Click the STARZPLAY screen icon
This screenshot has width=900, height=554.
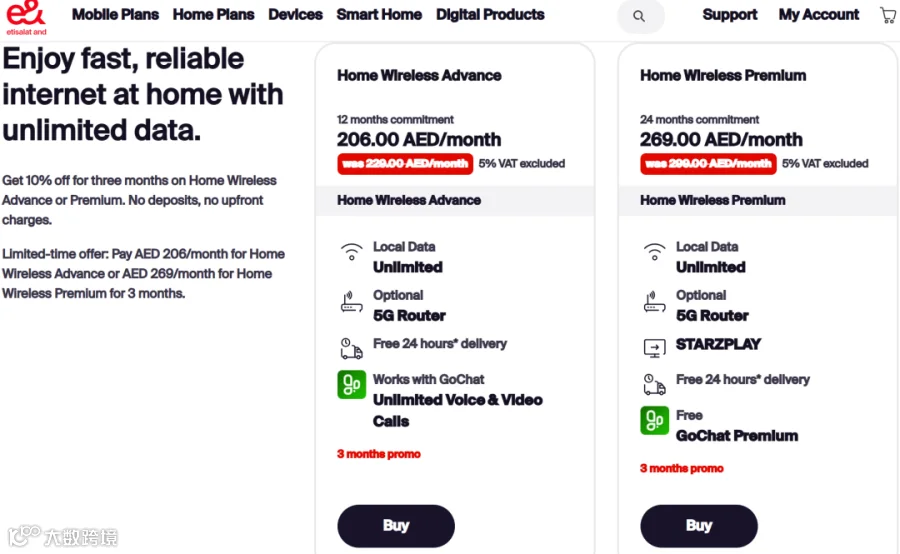pyautogui.click(x=654, y=347)
